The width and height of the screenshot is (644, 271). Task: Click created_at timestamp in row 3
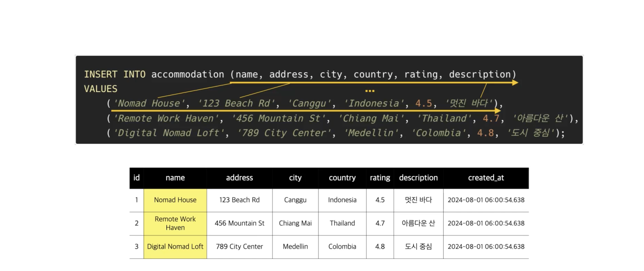486,247
